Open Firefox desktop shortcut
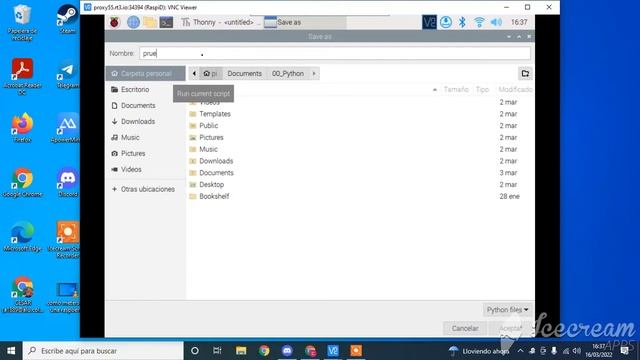This screenshot has width=640, height=360. point(22,128)
